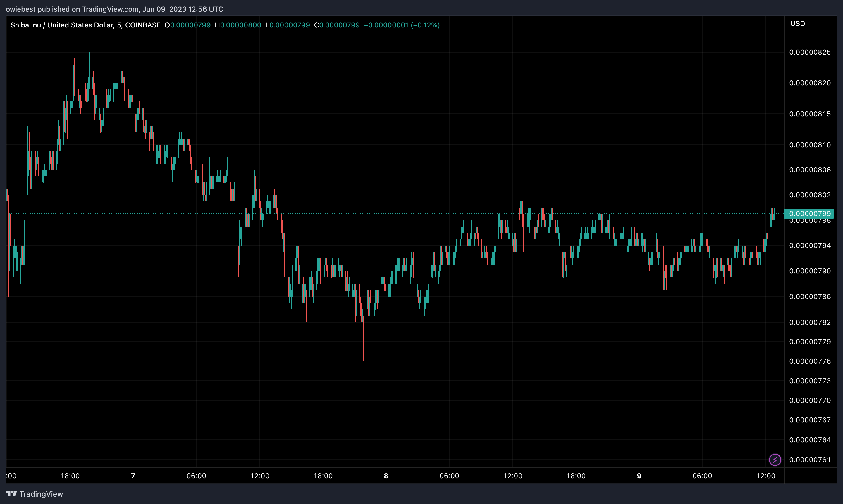
Task: Click the close value C0.00000799
Action: click(x=337, y=25)
